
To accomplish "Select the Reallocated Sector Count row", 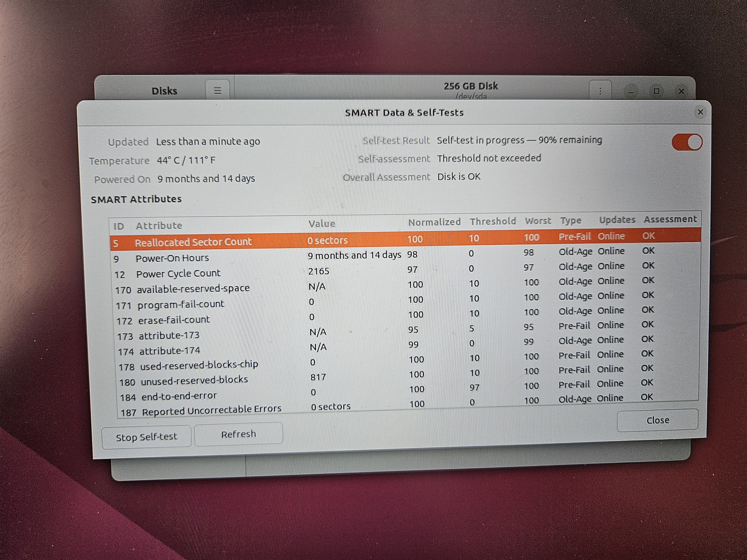I will click(405, 239).
